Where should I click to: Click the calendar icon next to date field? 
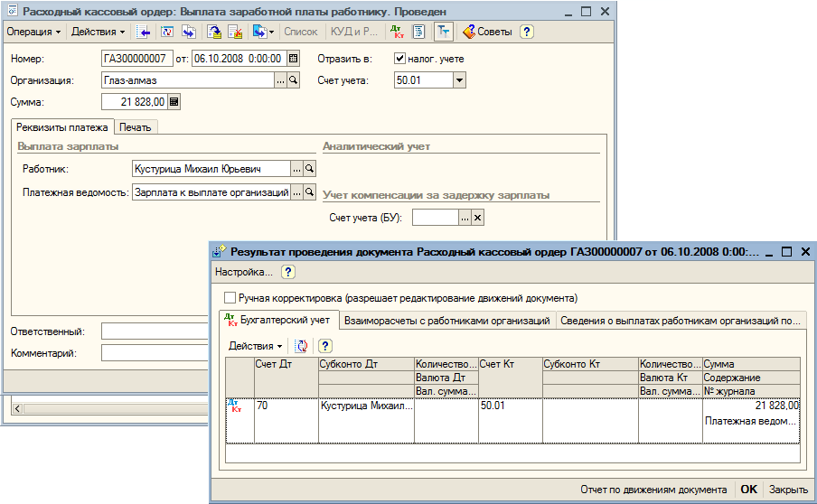[294, 59]
